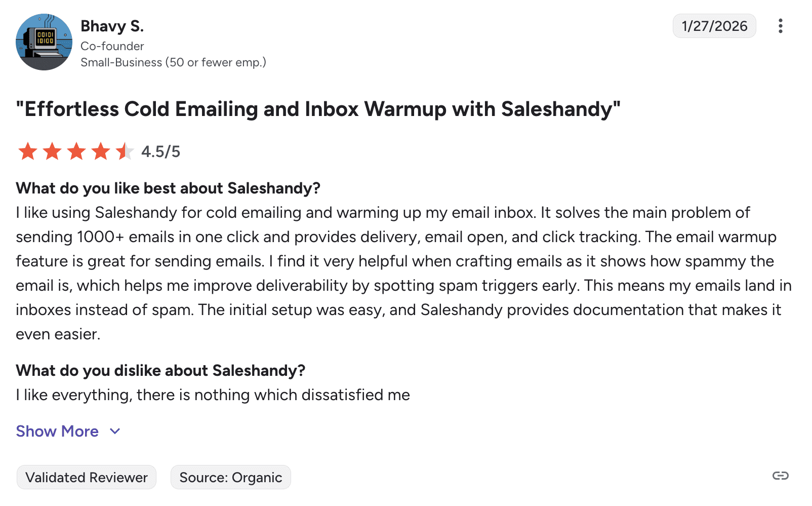Click the 4.5/5 rating score

click(x=160, y=151)
